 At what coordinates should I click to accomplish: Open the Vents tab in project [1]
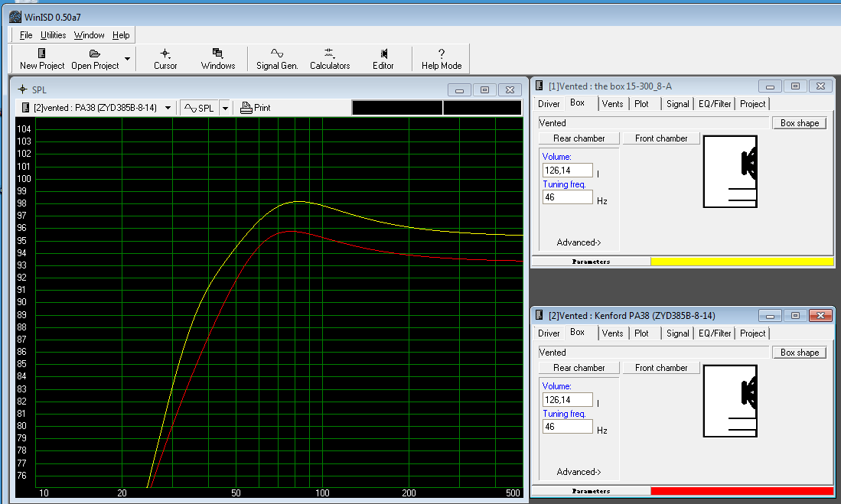612,104
